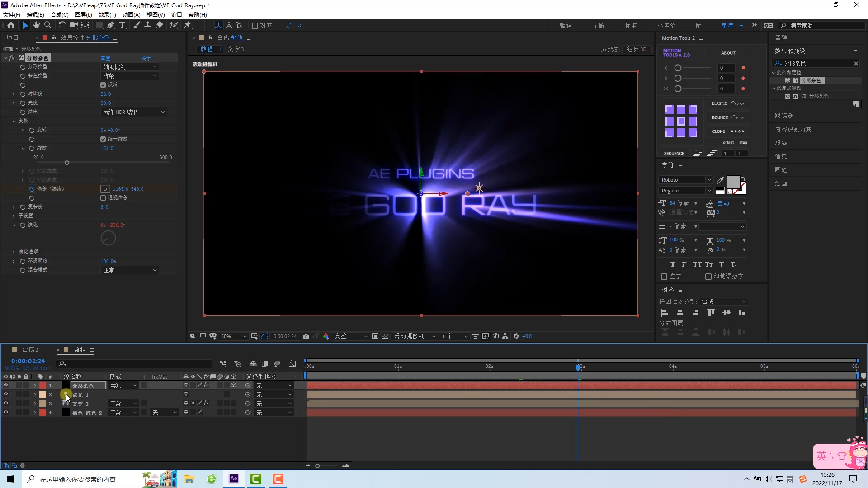This screenshot has height=488, width=868.
Task: Select the Zoom magnifier tool
Action: [48, 25]
